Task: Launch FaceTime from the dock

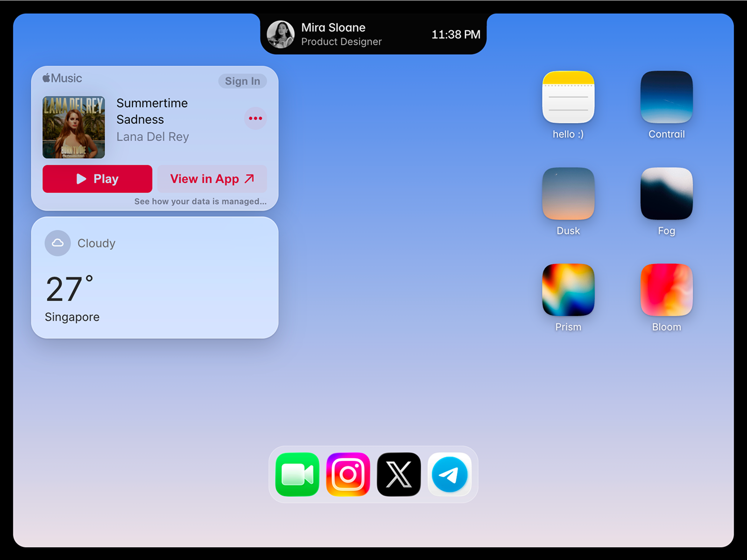Action: pyautogui.click(x=297, y=475)
